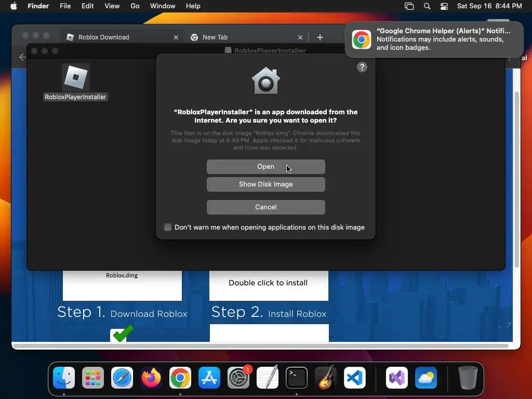The height and width of the screenshot is (399, 532).
Task: Click the Chrome Helper notification banner
Action: coord(434,39)
